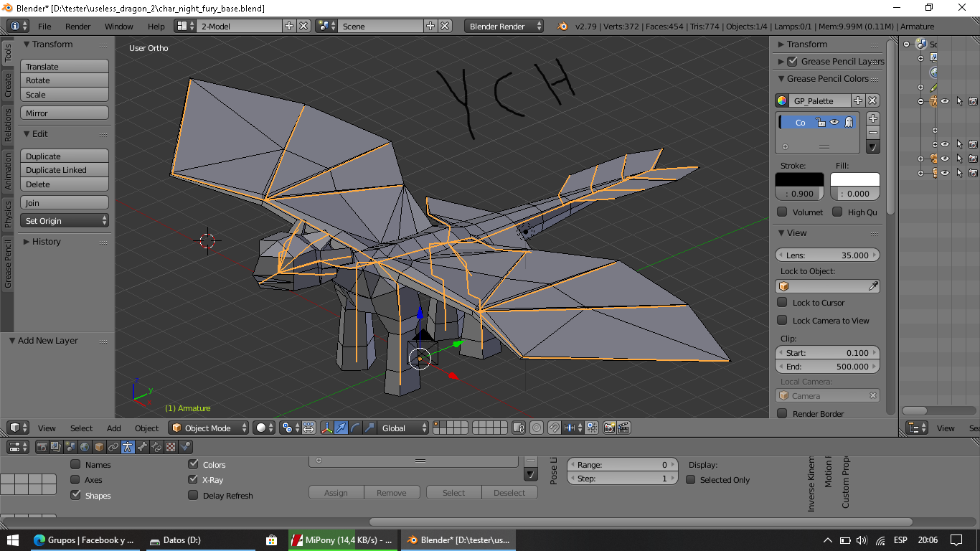Check the Lock to Cursor option

click(x=783, y=303)
